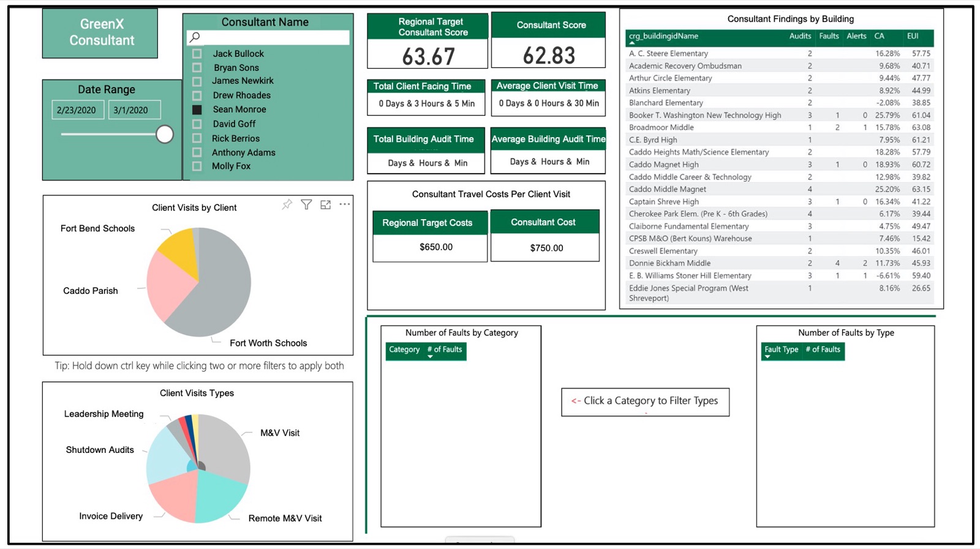Sort table by Faults column header
The image size is (980, 549).
coord(829,36)
